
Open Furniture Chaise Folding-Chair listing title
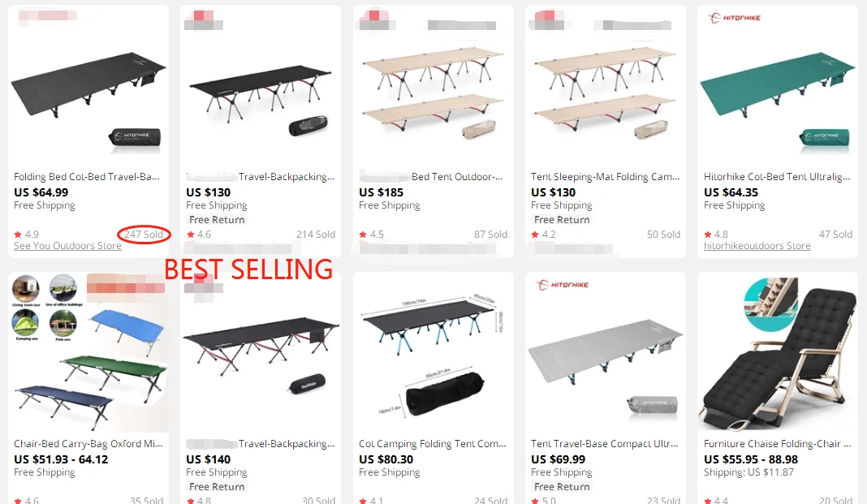click(x=777, y=444)
